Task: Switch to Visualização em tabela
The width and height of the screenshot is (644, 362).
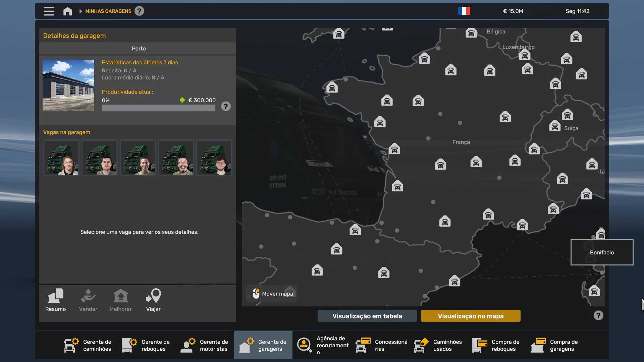Action: (x=367, y=316)
